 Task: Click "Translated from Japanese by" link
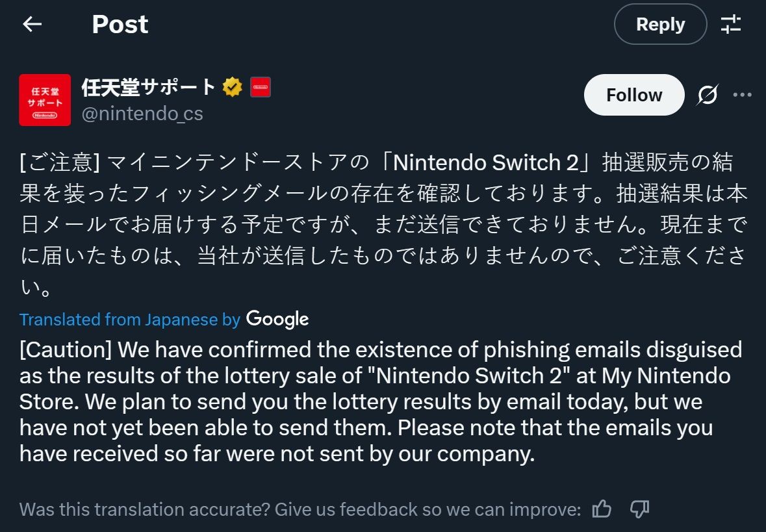130,320
